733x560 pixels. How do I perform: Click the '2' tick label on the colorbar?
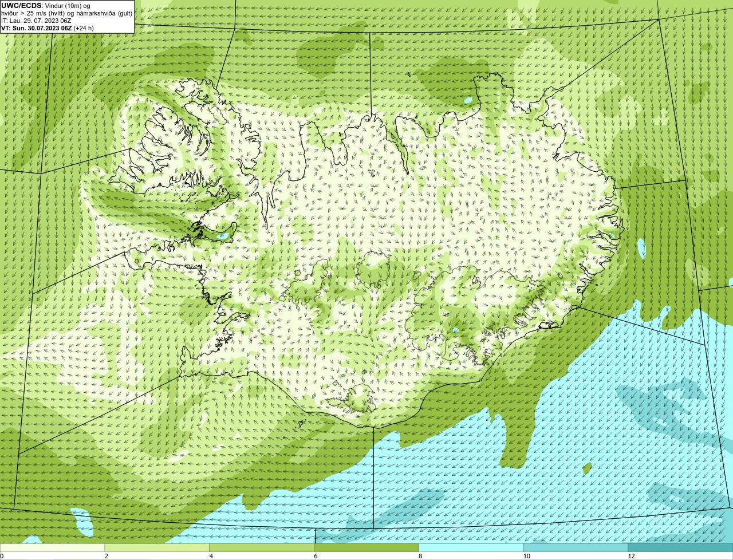point(107,556)
